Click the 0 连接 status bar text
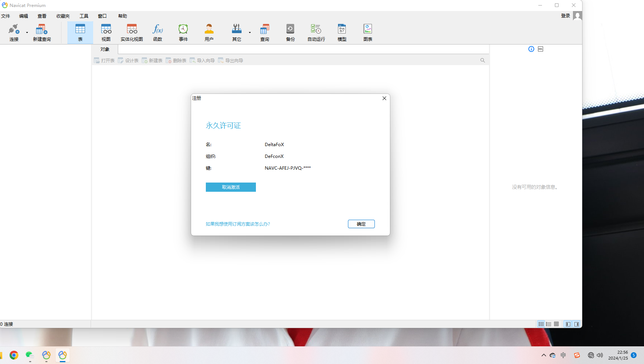 (7, 324)
